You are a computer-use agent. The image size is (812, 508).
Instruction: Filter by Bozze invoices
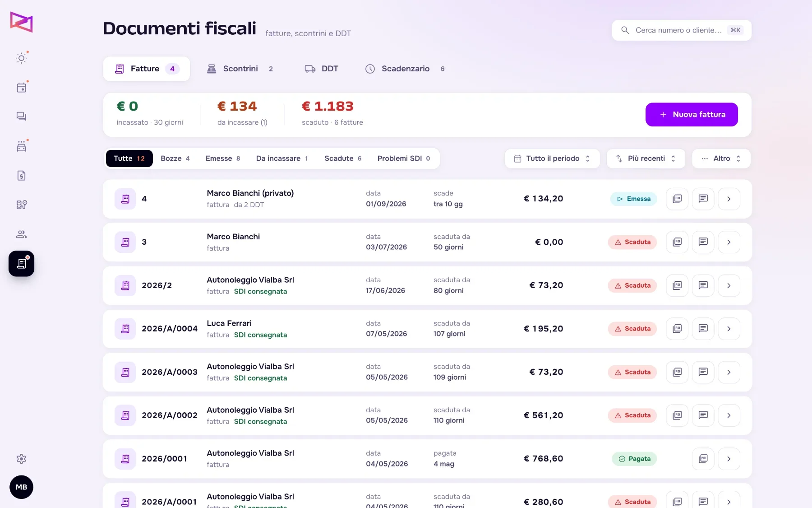(175, 158)
